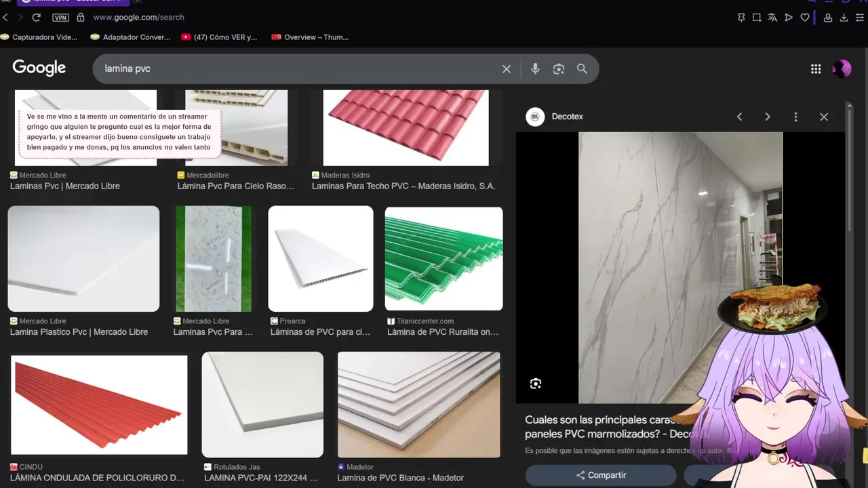Viewport: 868px width, 488px height.
Task: Open Madetor stacked white sheets thumbnail
Action: point(419,405)
